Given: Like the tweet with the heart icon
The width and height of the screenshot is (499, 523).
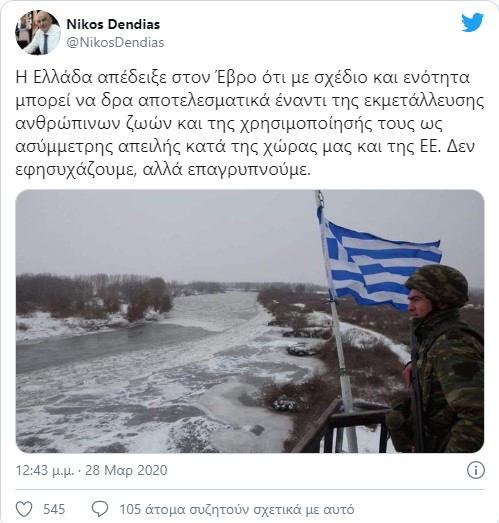Looking at the screenshot, I should (24, 509).
